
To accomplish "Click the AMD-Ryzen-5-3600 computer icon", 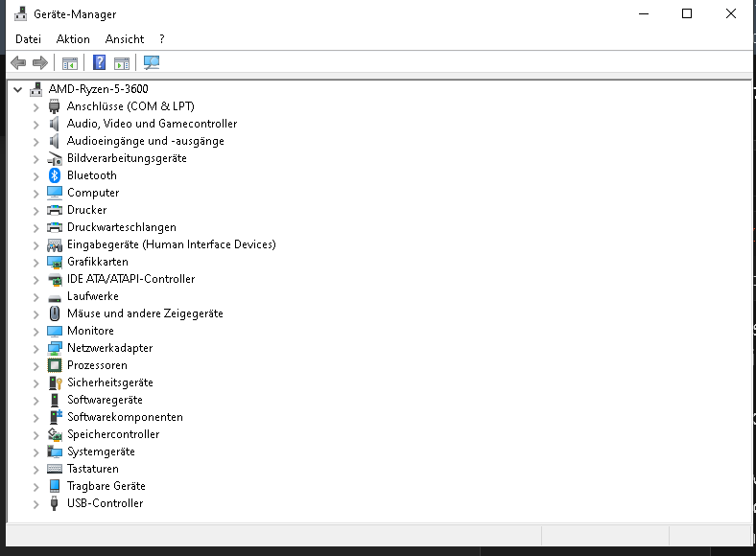I will (x=35, y=88).
